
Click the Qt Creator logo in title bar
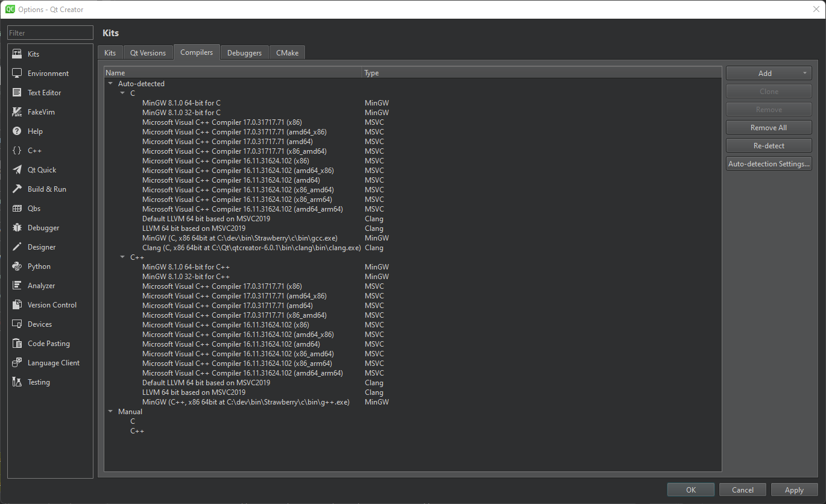(10, 9)
